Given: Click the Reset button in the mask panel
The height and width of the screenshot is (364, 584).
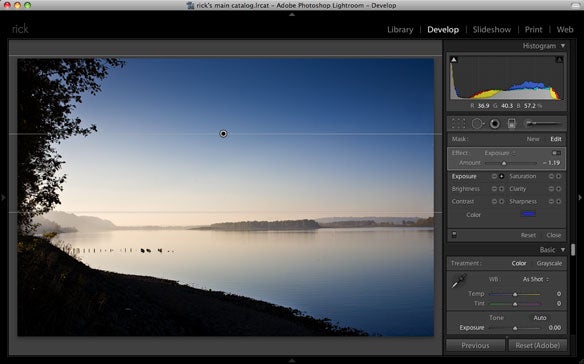Looking at the screenshot, I should pyautogui.click(x=528, y=235).
